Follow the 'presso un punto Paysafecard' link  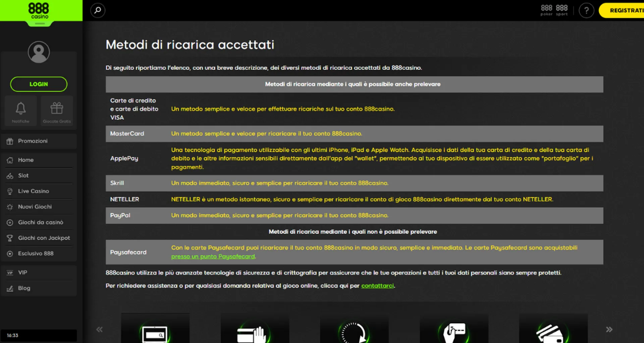[x=213, y=257]
